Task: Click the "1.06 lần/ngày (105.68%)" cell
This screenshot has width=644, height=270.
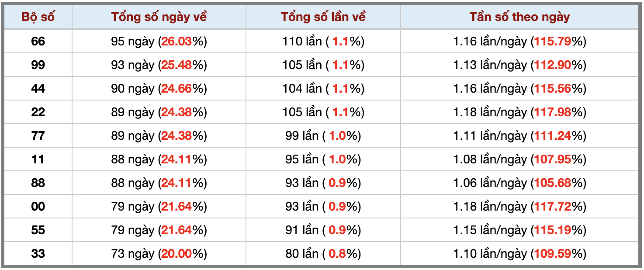Action: (519, 183)
